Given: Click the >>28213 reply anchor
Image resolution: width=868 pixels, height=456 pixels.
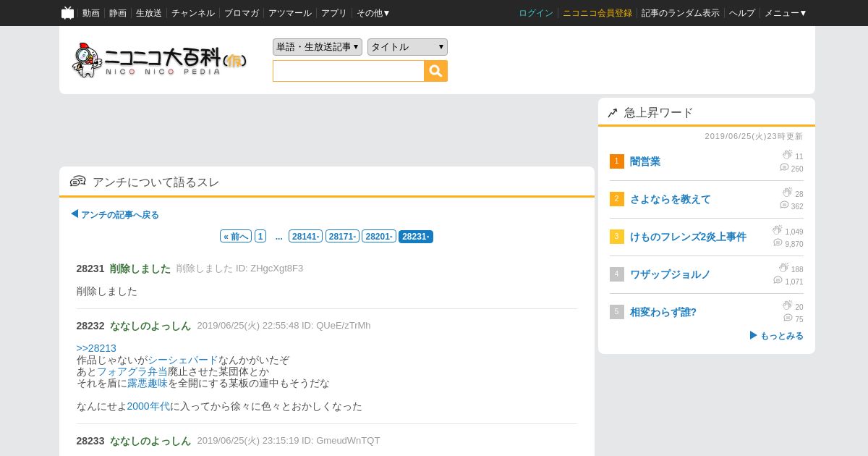Looking at the screenshot, I should [x=96, y=348].
